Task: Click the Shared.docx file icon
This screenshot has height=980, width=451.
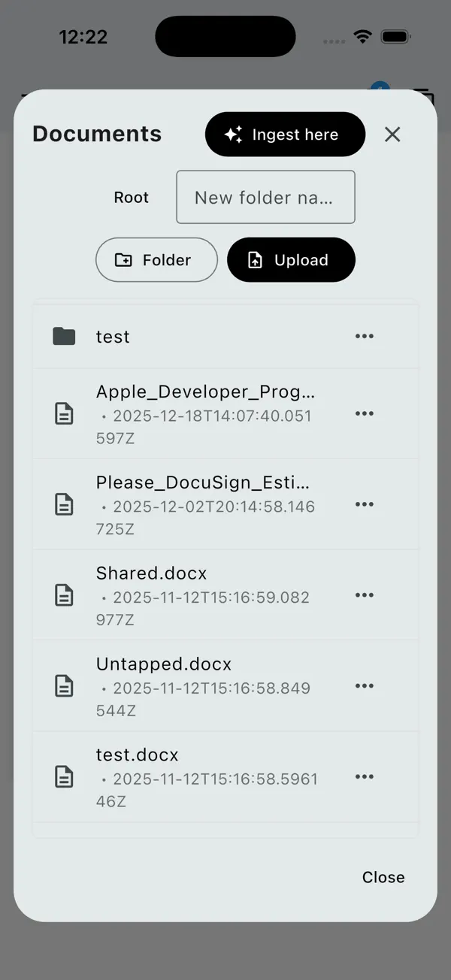Action: (x=65, y=595)
